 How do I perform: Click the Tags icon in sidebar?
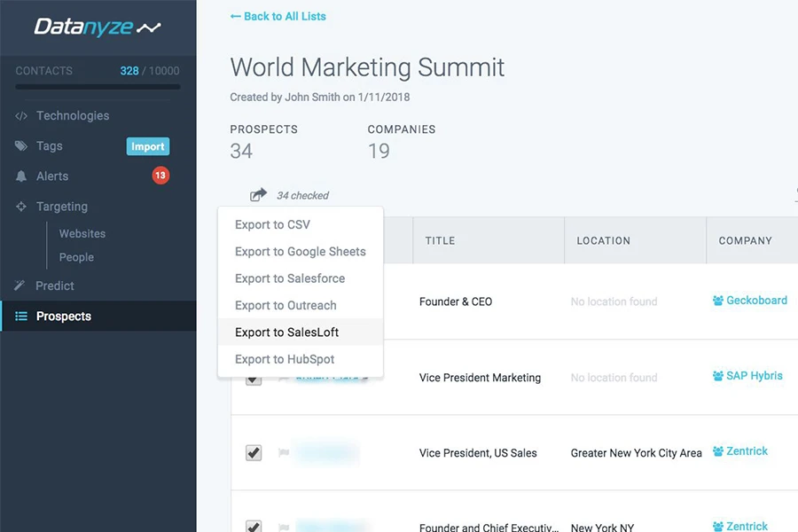coord(21,146)
